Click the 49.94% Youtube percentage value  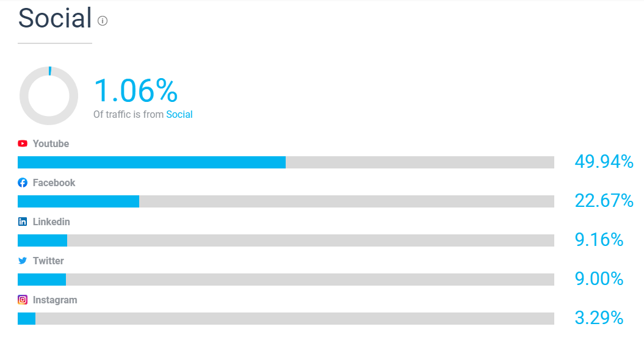[x=604, y=162]
